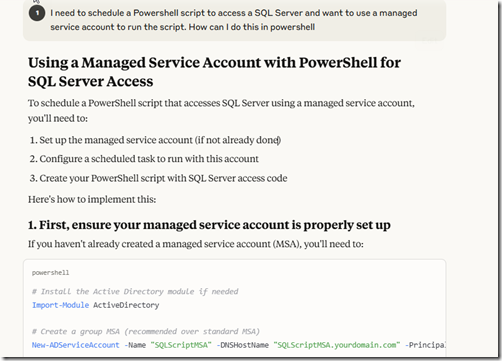Click the Import-Module cmdlet in the code
The height and width of the screenshot is (361, 502).
(x=60, y=305)
